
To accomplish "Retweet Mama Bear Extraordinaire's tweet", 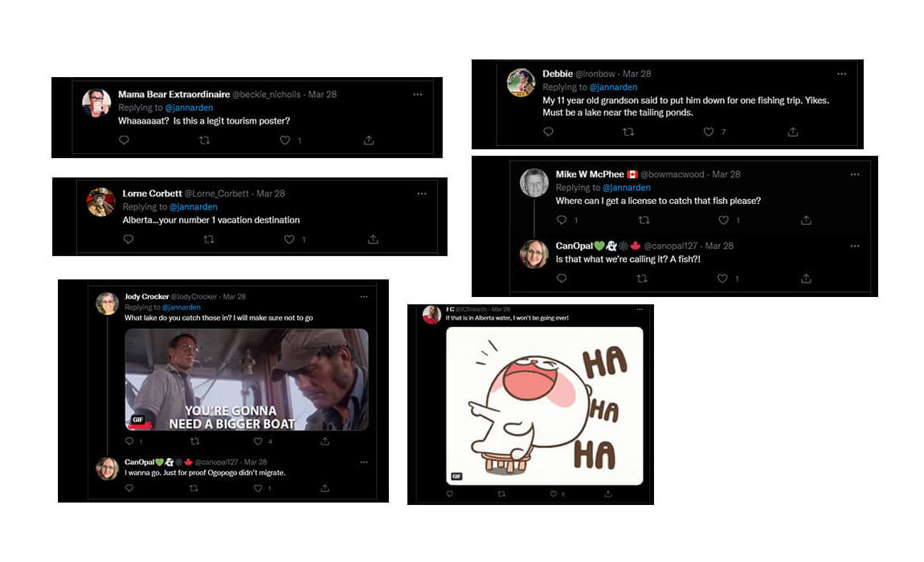I will 204,140.
